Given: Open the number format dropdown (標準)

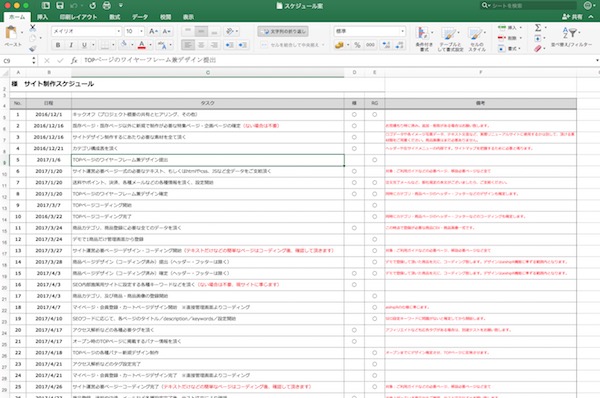Looking at the screenshot, I should pos(403,31).
